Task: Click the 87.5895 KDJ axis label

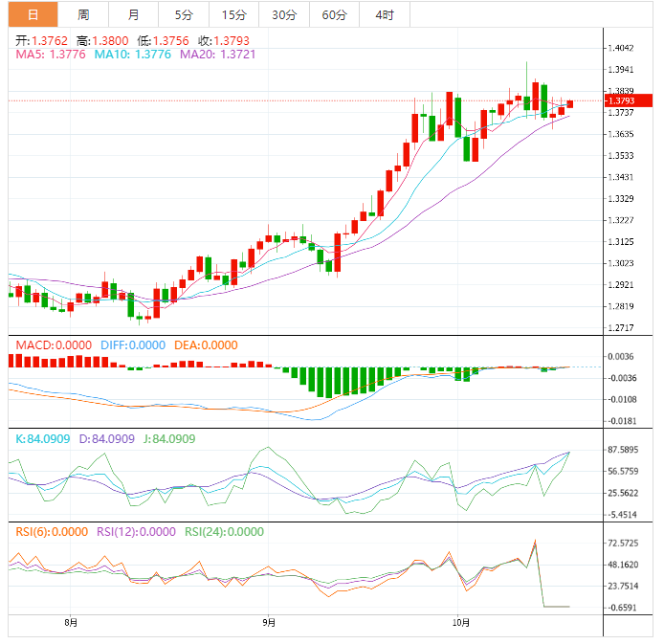Action: point(623,450)
